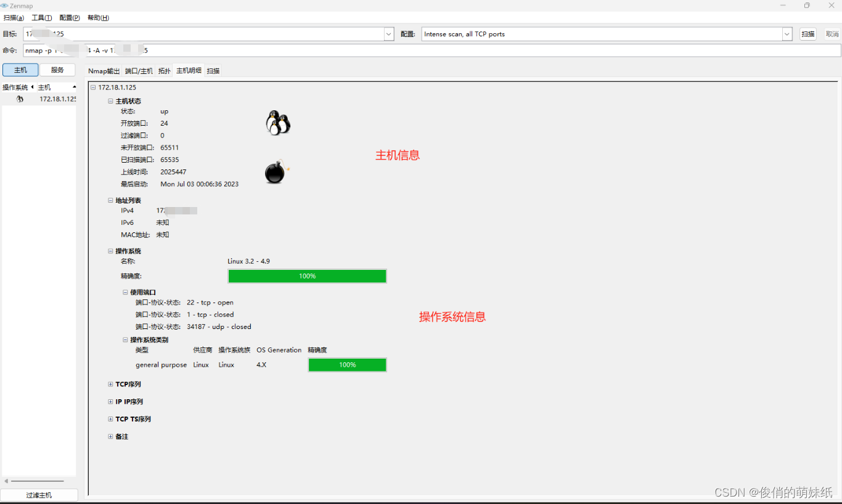Click the port row 1 - tcp - closed
Image resolution: width=842 pixels, height=504 pixels.
click(210, 315)
